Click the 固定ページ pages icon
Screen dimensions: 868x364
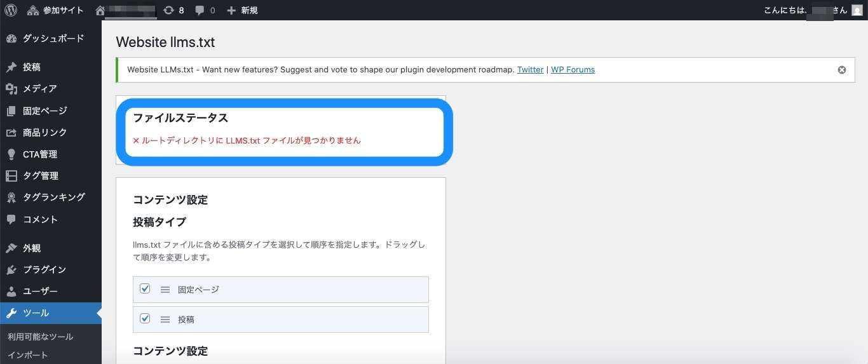click(11, 111)
